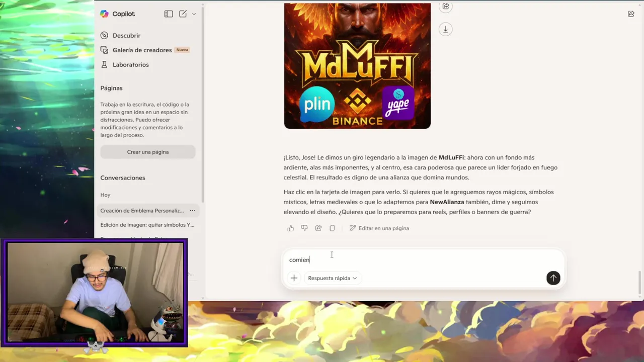Click the Páginas heading text

(x=111, y=88)
